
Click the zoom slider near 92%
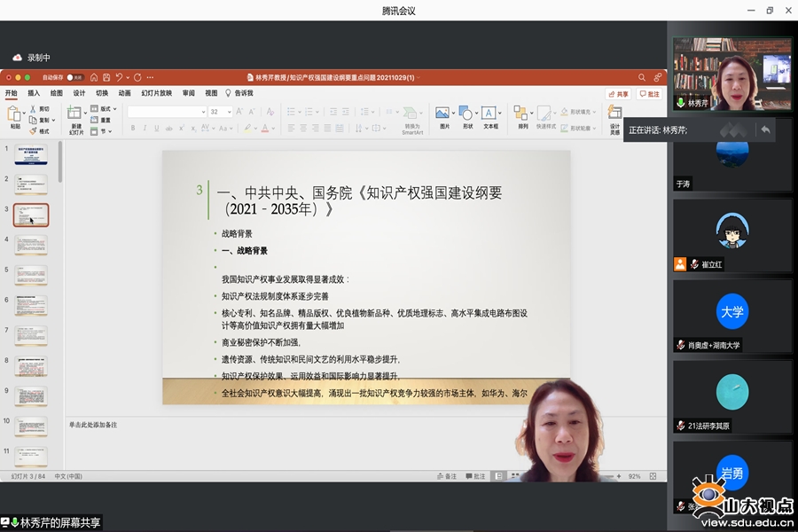[x=608, y=476]
